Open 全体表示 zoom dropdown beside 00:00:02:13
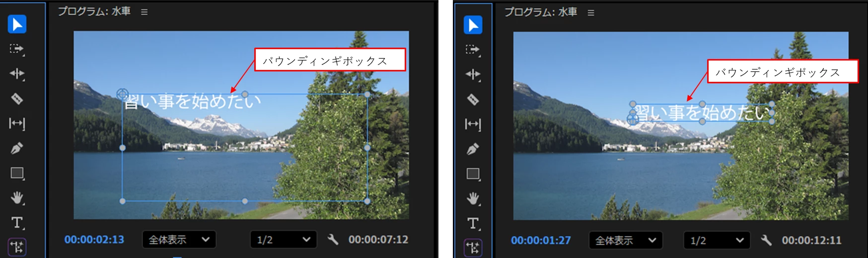This screenshot has height=258, width=868. pyautogui.click(x=179, y=240)
